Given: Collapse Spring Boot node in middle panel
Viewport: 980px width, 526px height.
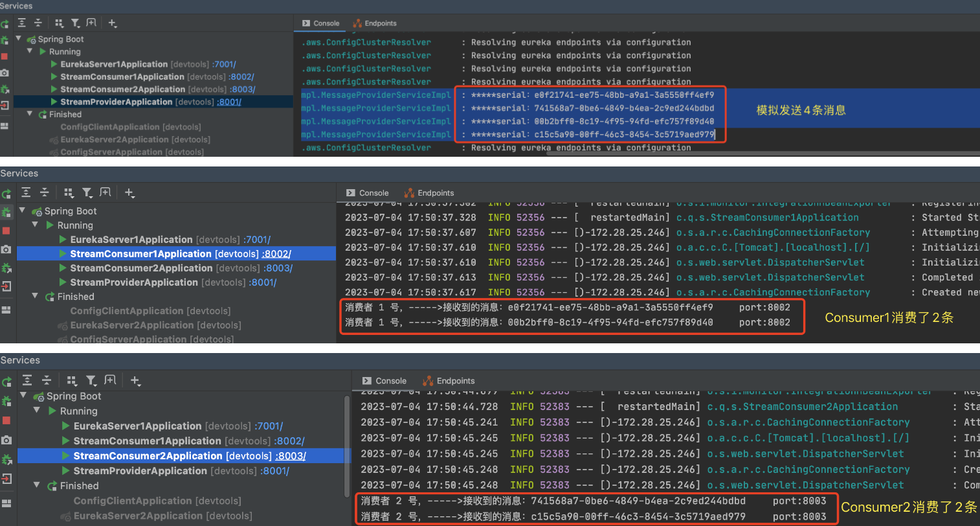Looking at the screenshot, I should pyautogui.click(x=22, y=211).
